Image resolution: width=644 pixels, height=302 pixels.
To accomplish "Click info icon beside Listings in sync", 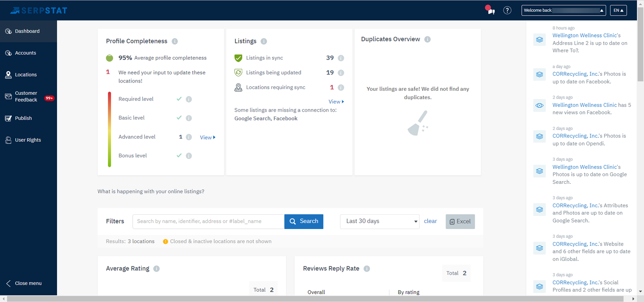I will (341, 58).
